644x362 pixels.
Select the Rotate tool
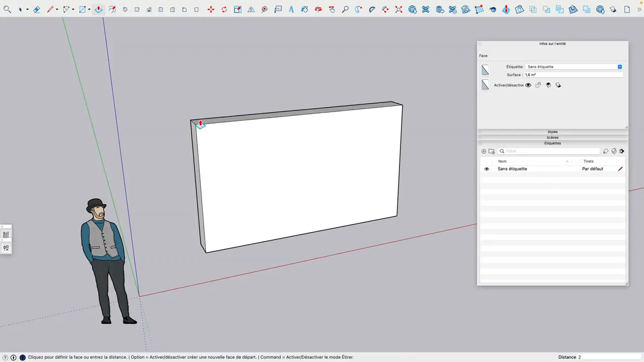pyautogui.click(x=224, y=9)
